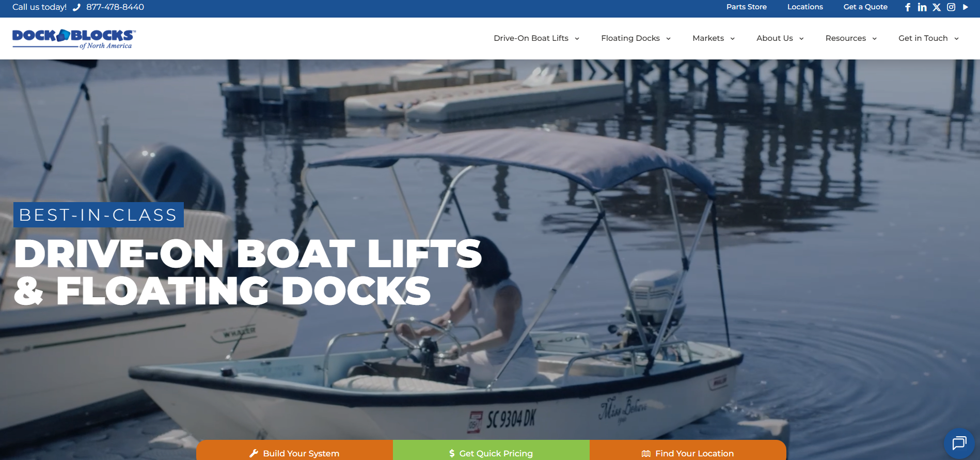Click the Build Your System button
This screenshot has width=980, height=460.
294,450
